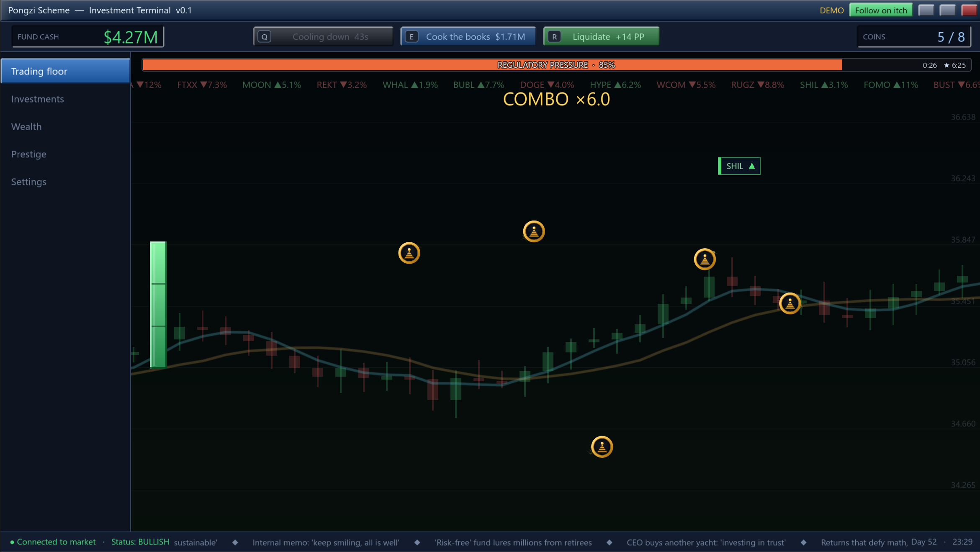Click Cook the books button

click(x=468, y=37)
